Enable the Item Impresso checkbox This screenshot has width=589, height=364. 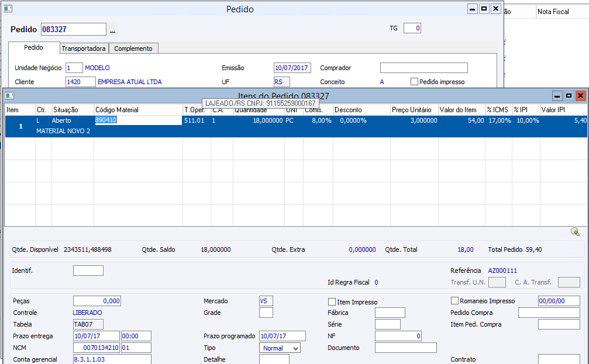point(332,302)
